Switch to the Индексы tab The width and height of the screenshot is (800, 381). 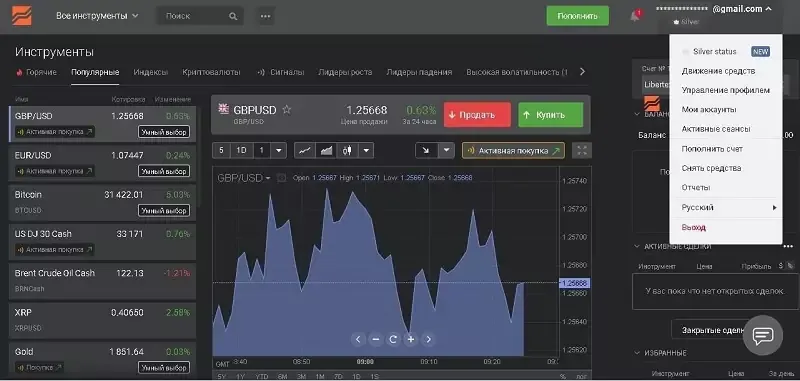click(x=151, y=72)
